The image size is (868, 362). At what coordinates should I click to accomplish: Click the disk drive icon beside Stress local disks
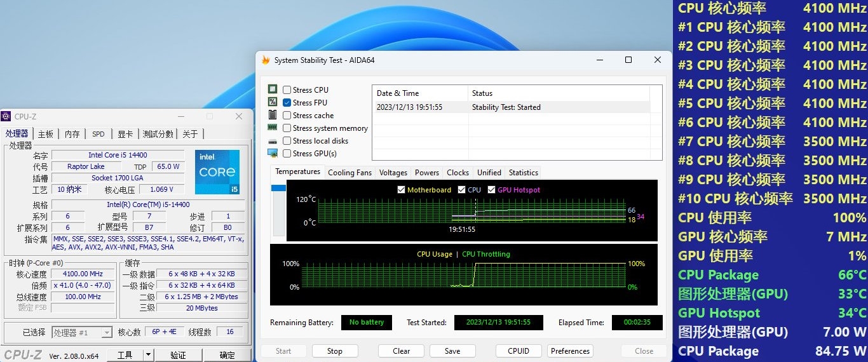[273, 141]
